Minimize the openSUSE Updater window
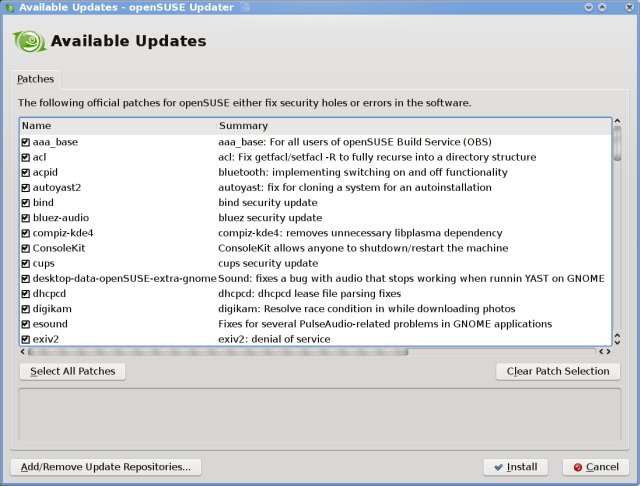 589,7
